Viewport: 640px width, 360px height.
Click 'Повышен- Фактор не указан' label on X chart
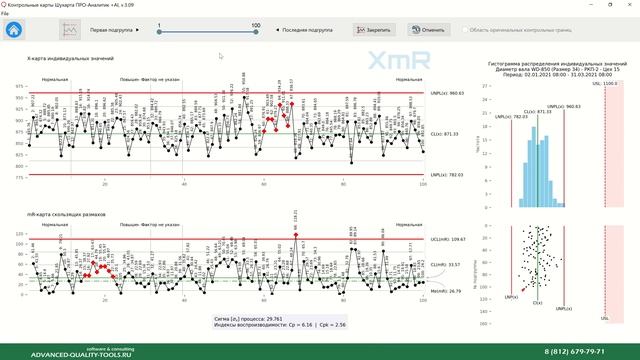pos(150,80)
